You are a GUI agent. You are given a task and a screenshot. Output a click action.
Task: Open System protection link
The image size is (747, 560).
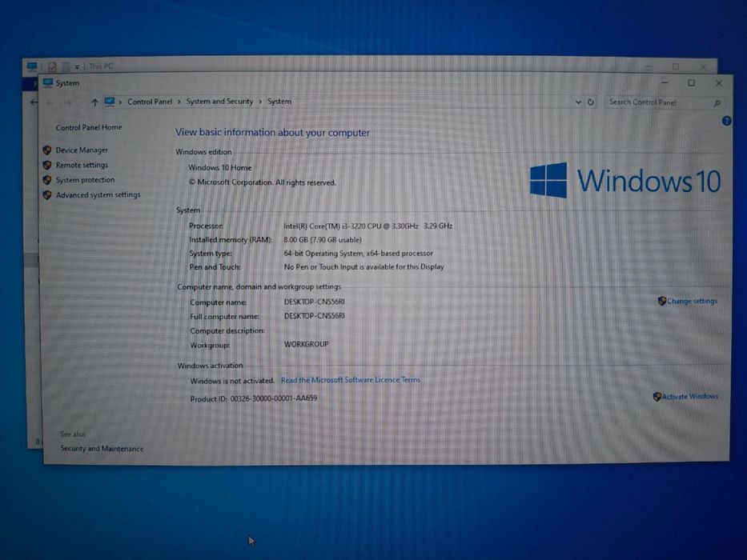click(86, 180)
